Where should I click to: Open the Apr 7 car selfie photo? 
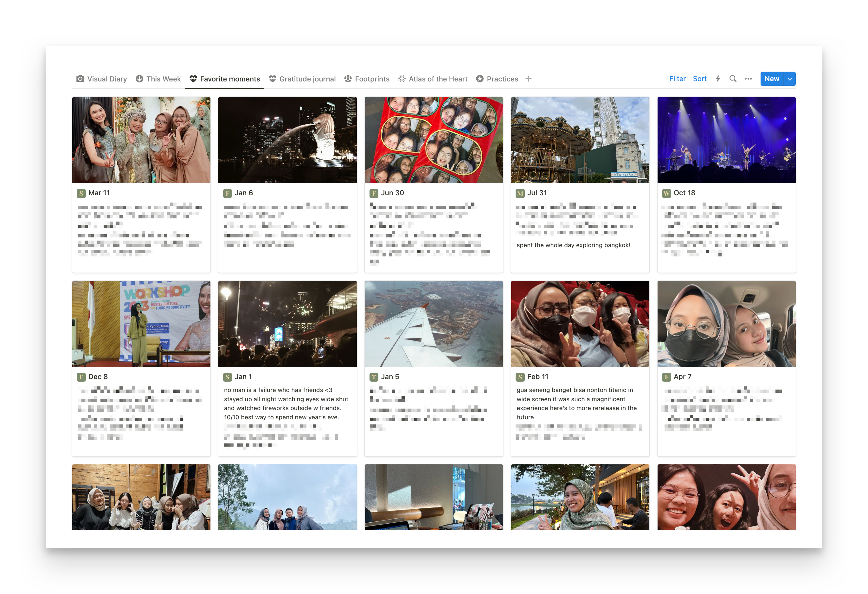click(726, 324)
